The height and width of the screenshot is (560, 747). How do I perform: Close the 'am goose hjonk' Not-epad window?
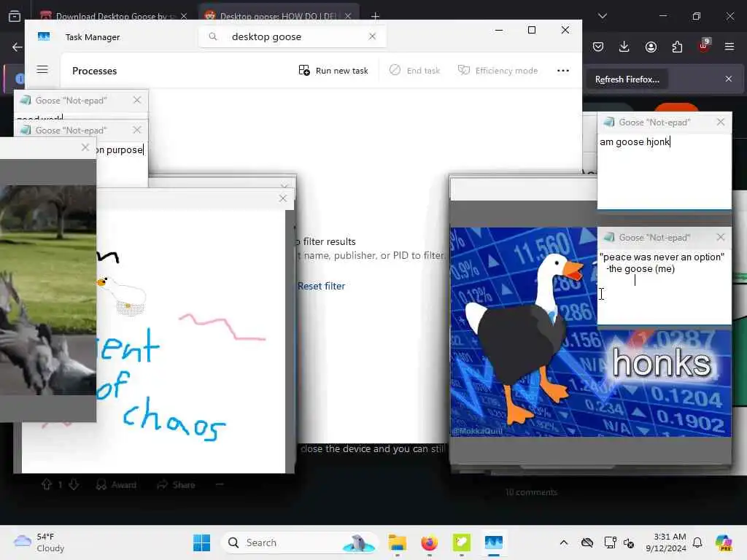pyautogui.click(x=720, y=122)
